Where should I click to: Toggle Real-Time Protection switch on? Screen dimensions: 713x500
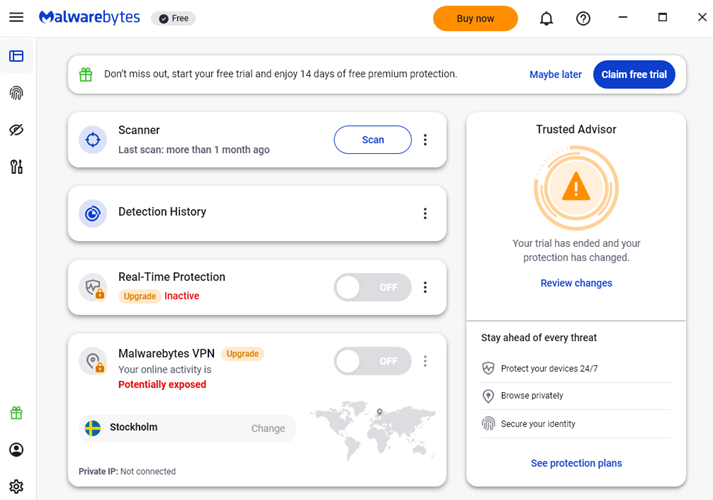(x=372, y=287)
